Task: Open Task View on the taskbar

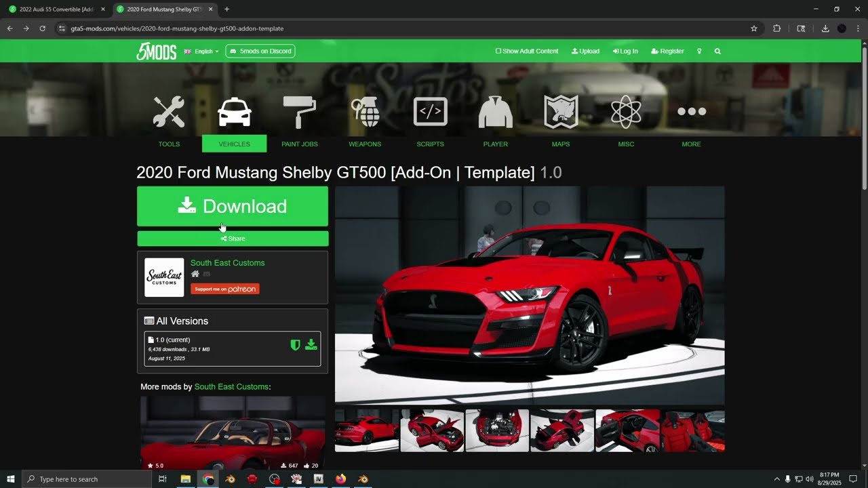Action: (x=163, y=479)
